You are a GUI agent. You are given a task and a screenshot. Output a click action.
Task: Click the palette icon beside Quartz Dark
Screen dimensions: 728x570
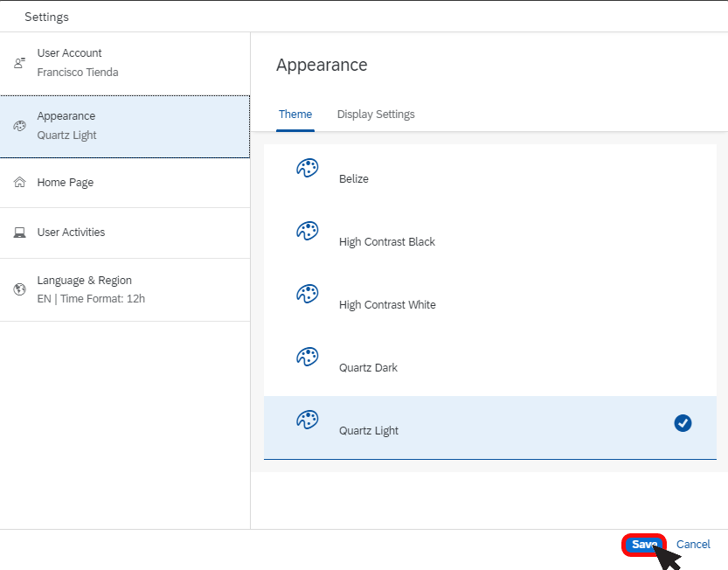(308, 357)
